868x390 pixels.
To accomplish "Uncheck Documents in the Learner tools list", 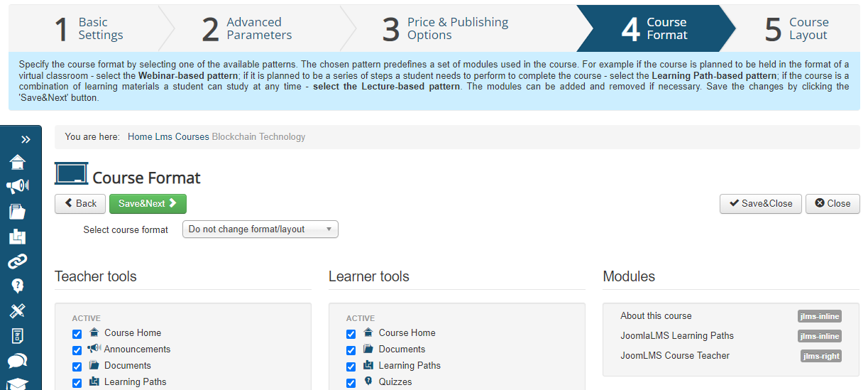I will [x=351, y=350].
